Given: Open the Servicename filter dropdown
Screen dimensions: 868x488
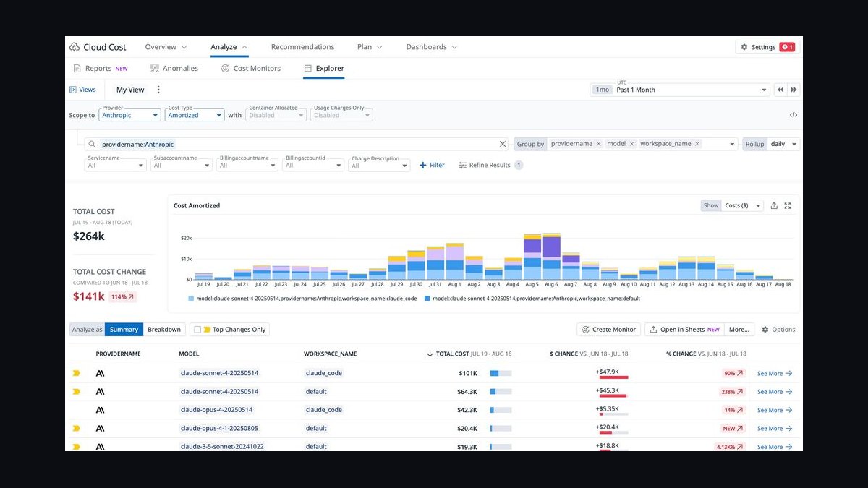Looking at the screenshot, I should (116, 165).
